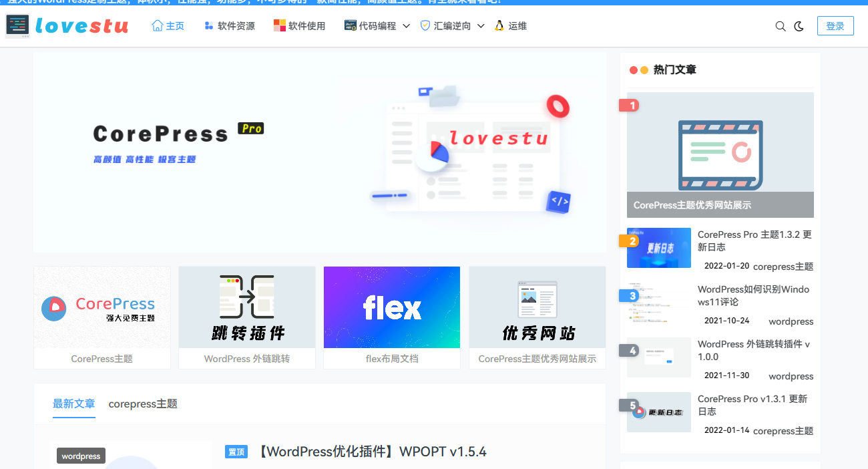This screenshot has height=469, width=868.
Task: Click the wordpress tag on the WPOPT post
Action: [80, 456]
